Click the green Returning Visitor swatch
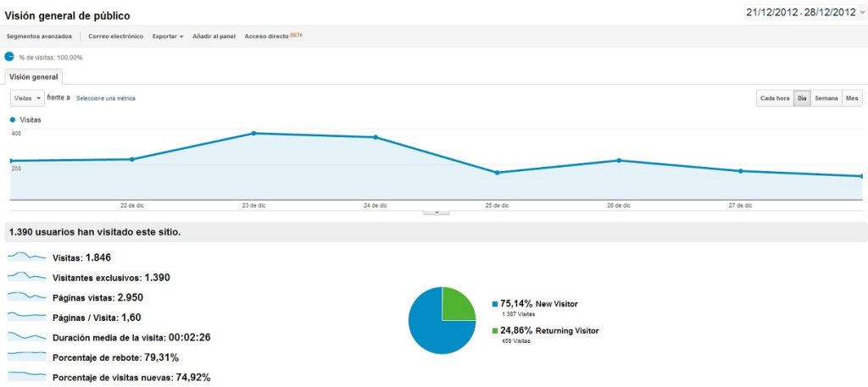The width and height of the screenshot is (868, 387). click(495, 330)
